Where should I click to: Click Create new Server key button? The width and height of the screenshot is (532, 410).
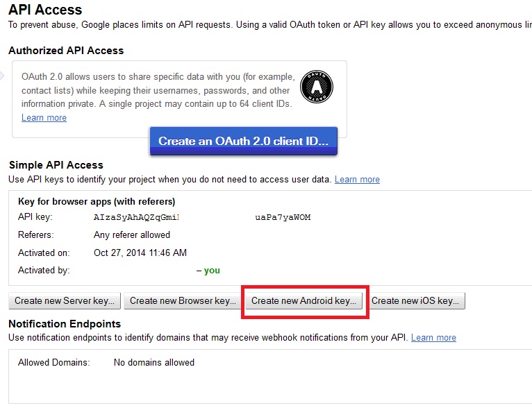(x=65, y=301)
